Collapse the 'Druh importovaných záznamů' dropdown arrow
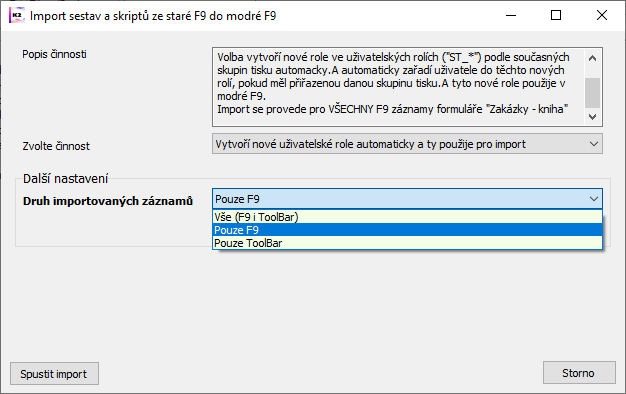Screen dimensions: 626x394 pyautogui.click(x=594, y=199)
